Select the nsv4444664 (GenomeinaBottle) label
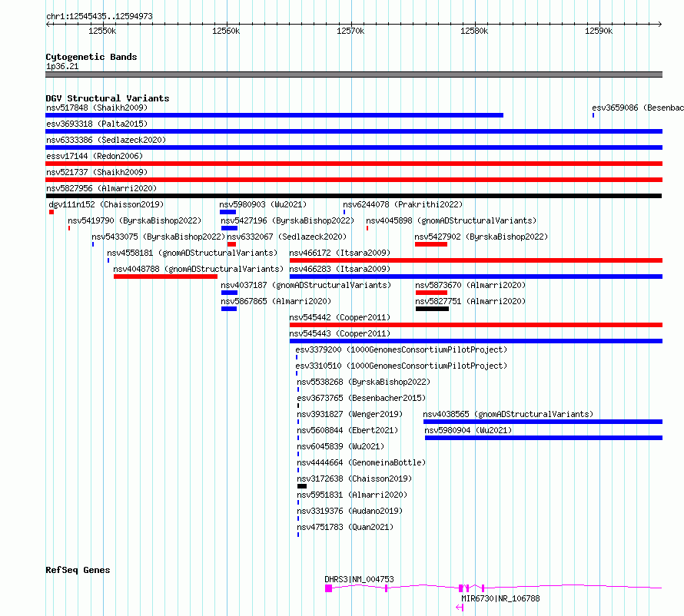The image size is (684, 616). point(361,462)
